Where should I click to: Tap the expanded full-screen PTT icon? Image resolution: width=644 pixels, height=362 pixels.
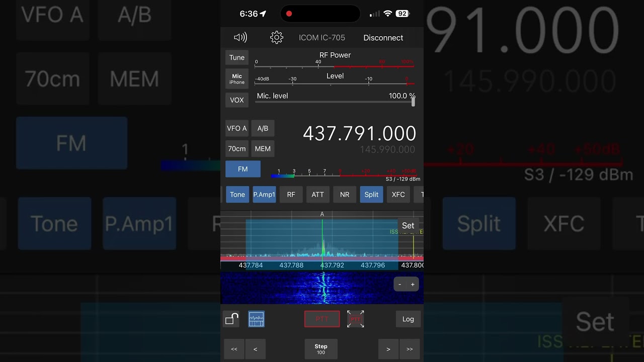click(355, 319)
